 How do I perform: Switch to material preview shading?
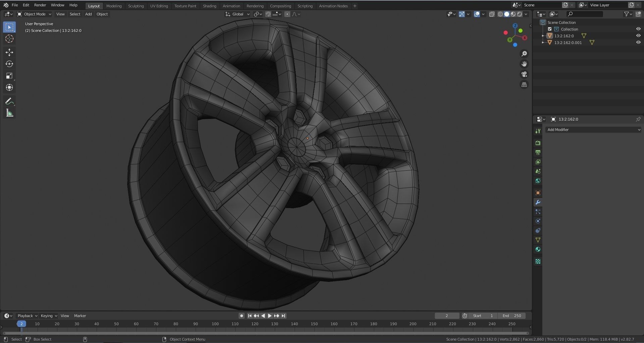point(513,14)
